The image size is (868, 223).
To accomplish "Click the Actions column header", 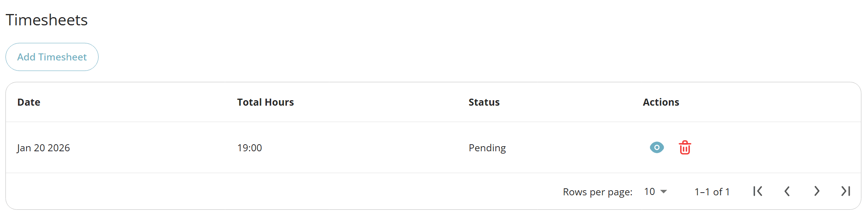I will click(661, 102).
